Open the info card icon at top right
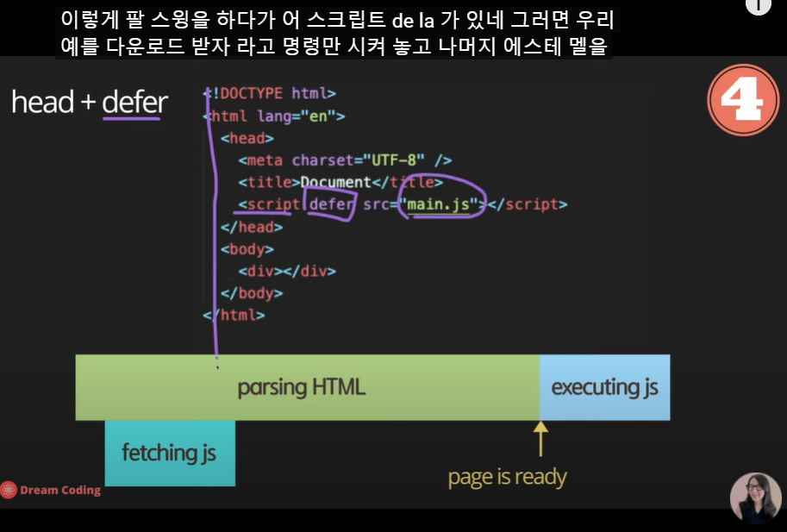The width and height of the screenshot is (787, 532). [x=758, y=6]
